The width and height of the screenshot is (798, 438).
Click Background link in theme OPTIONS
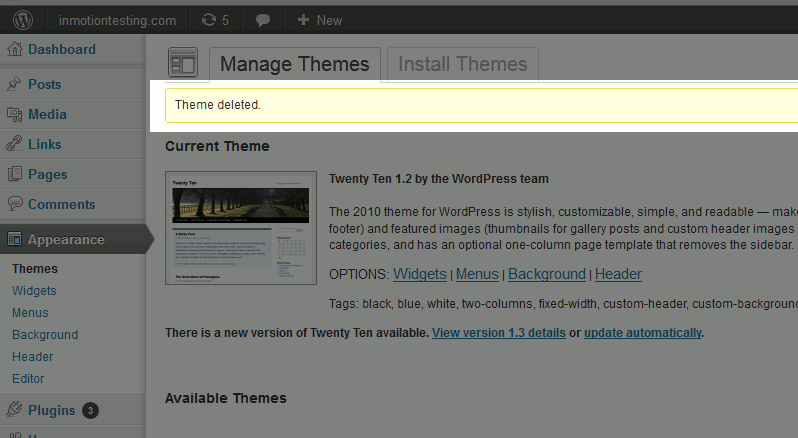click(547, 274)
